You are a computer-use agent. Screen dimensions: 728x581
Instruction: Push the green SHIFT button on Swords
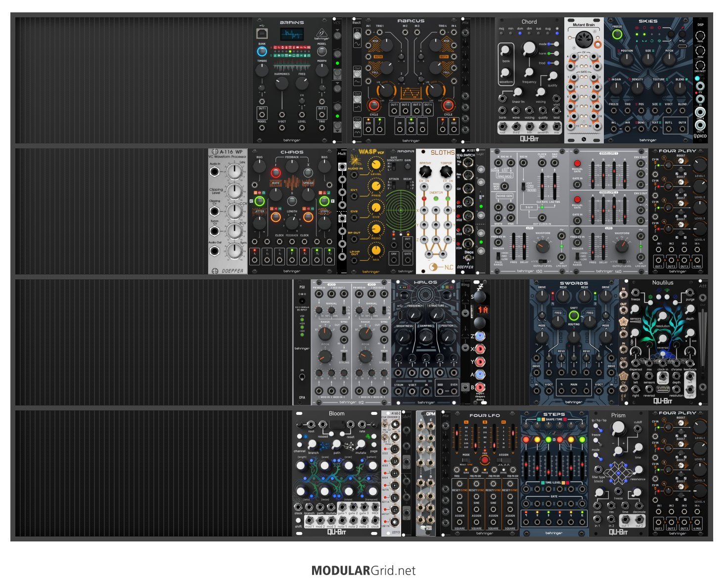[574, 314]
